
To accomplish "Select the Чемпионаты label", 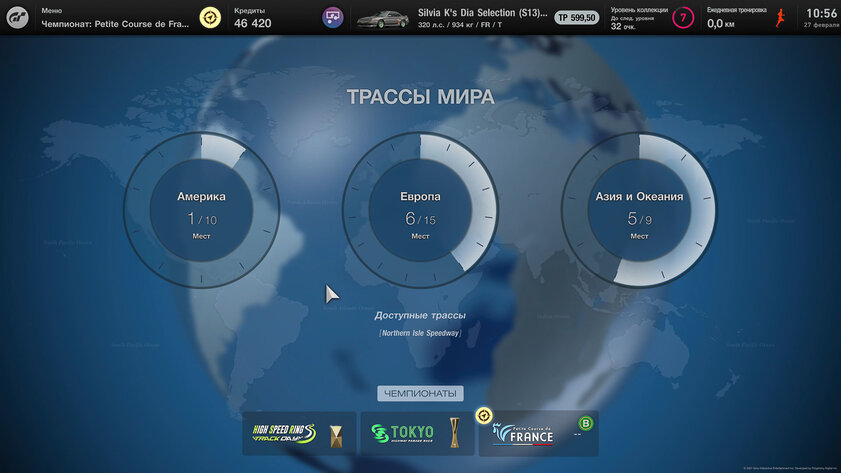I will pyautogui.click(x=420, y=394).
